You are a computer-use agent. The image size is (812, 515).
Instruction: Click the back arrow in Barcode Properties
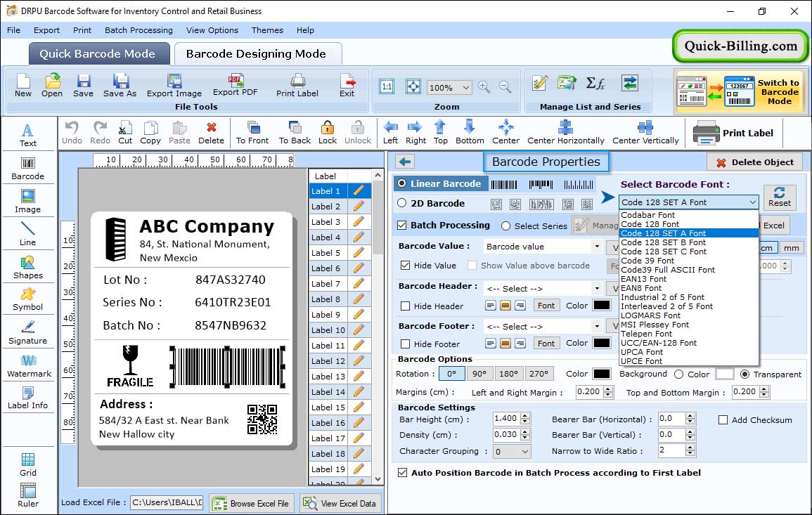(405, 162)
